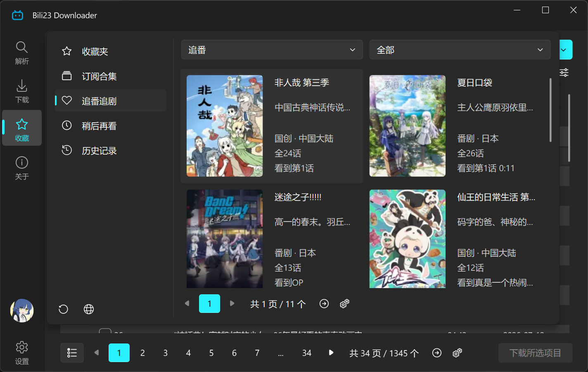Click the flyout card list scrollbar

point(550,110)
